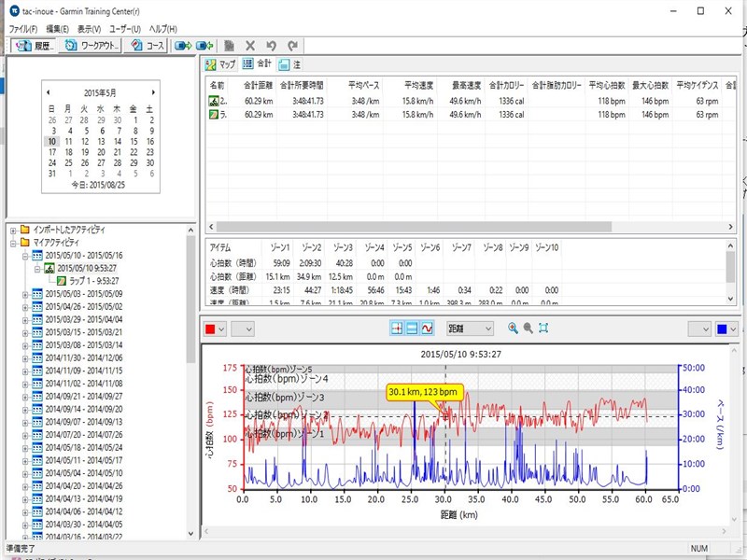The image size is (747, 560).
Task: Click the receive from device icon
Action: pyautogui.click(x=204, y=46)
